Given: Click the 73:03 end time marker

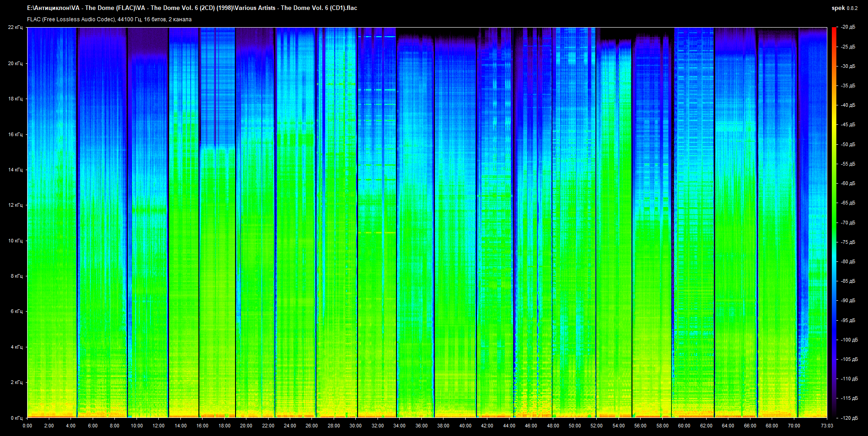Looking at the screenshot, I should 827,426.
